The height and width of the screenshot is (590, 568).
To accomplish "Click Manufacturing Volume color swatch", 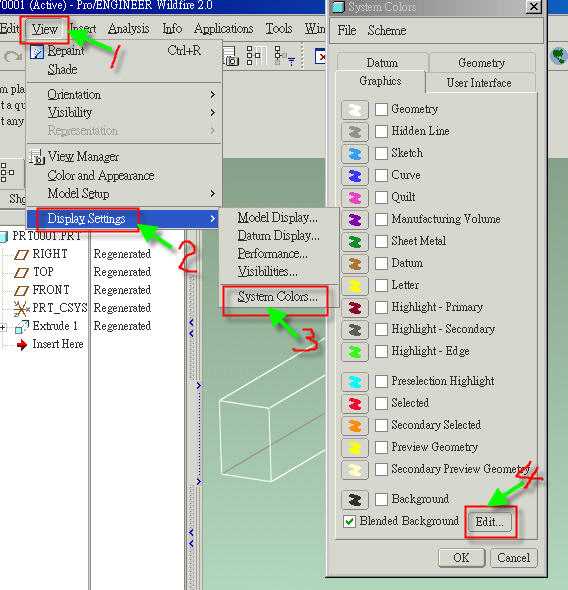I will [355, 220].
